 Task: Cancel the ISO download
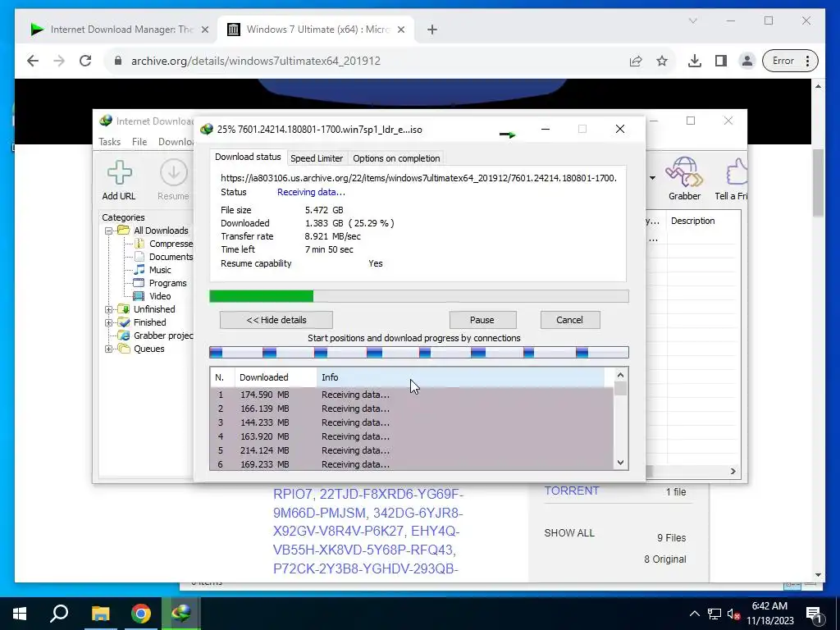(569, 320)
